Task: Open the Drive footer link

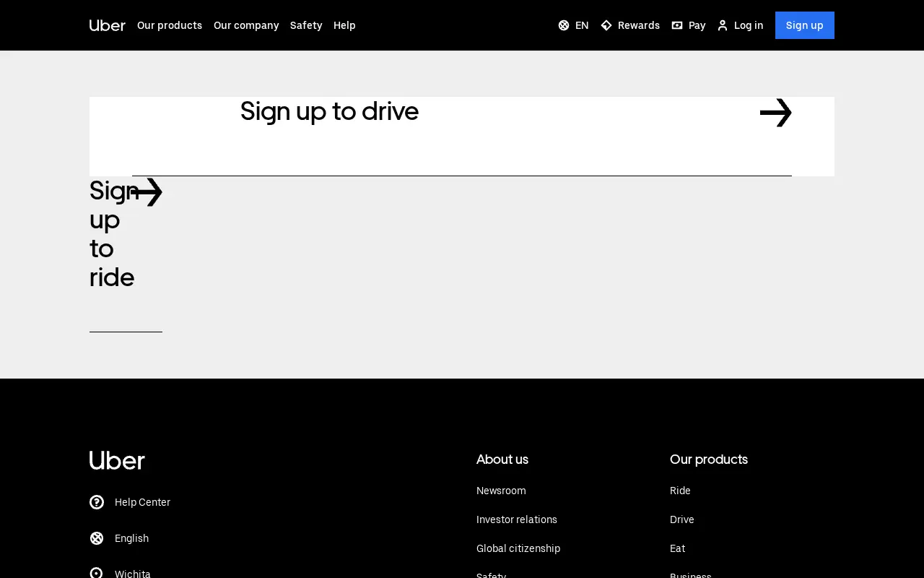Action: 682,519
